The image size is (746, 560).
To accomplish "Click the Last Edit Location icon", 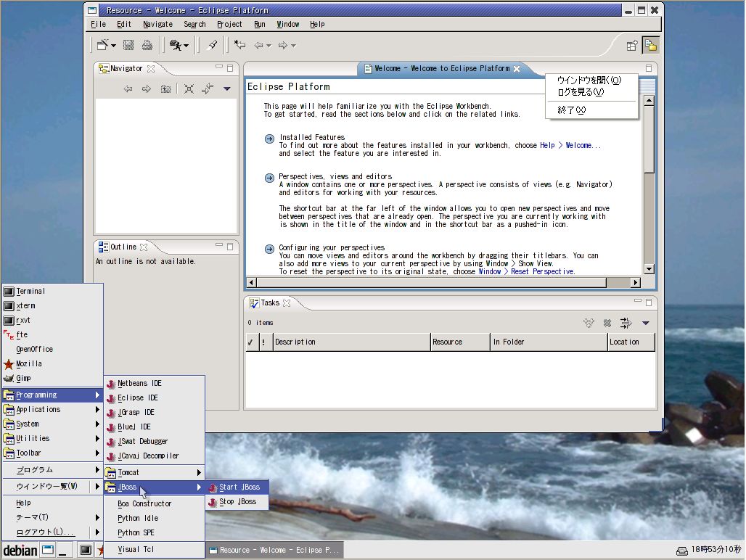I will [239, 45].
